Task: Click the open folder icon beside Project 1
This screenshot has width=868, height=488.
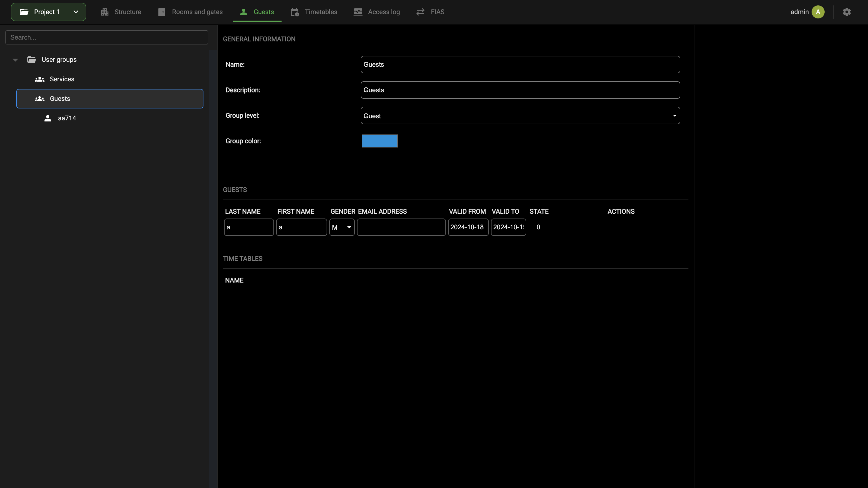Action: [24, 12]
